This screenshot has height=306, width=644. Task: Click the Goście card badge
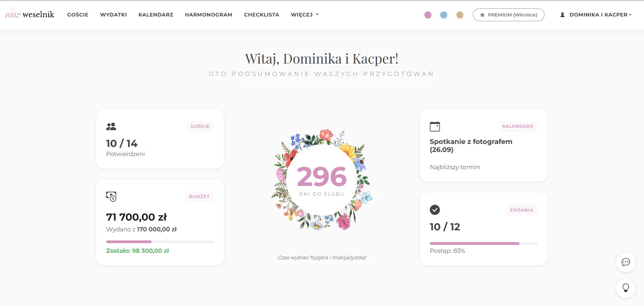[x=200, y=126]
